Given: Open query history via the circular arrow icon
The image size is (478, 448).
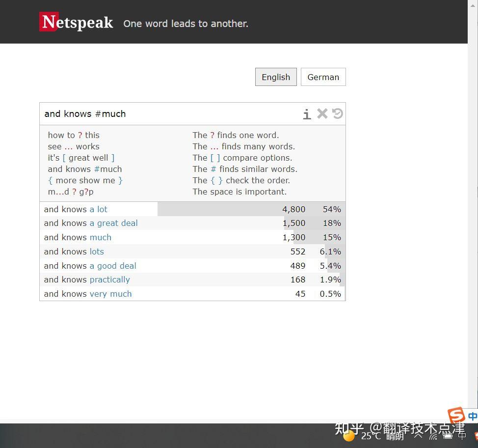Looking at the screenshot, I should pos(337,113).
